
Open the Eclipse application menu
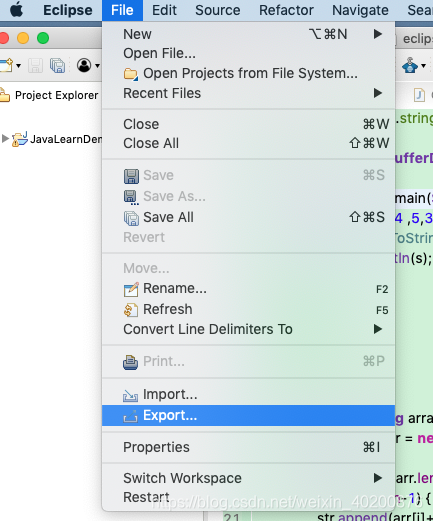click(x=68, y=10)
